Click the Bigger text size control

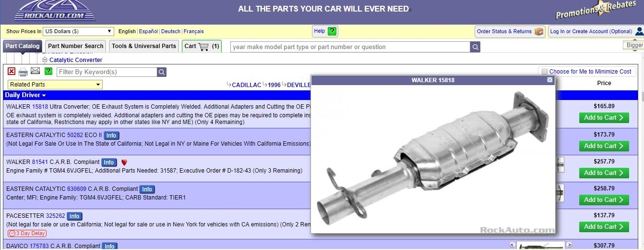coord(634,45)
